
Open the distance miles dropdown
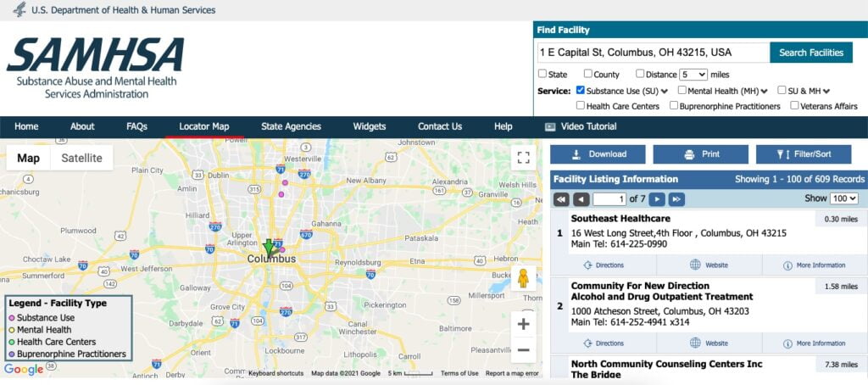click(x=693, y=75)
